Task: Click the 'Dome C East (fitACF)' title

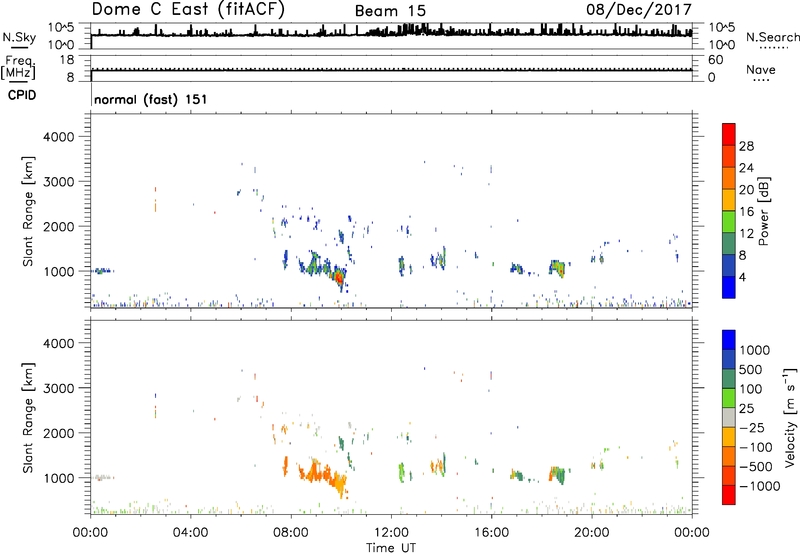Action: coord(188,10)
